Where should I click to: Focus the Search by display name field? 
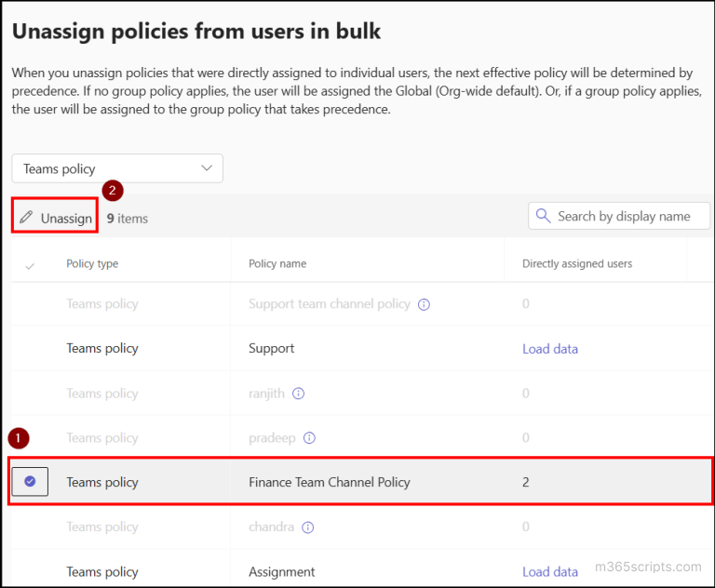pyautogui.click(x=619, y=216)
